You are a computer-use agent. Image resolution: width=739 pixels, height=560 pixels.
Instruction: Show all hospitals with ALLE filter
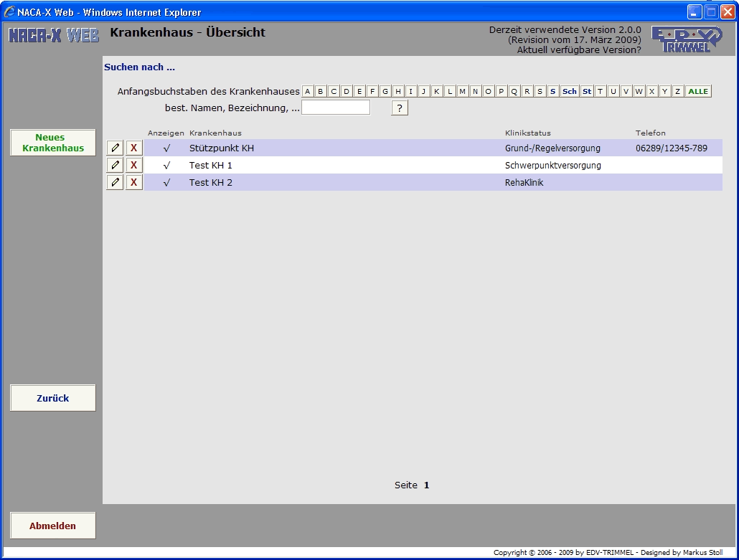click(x=698, y=91)
